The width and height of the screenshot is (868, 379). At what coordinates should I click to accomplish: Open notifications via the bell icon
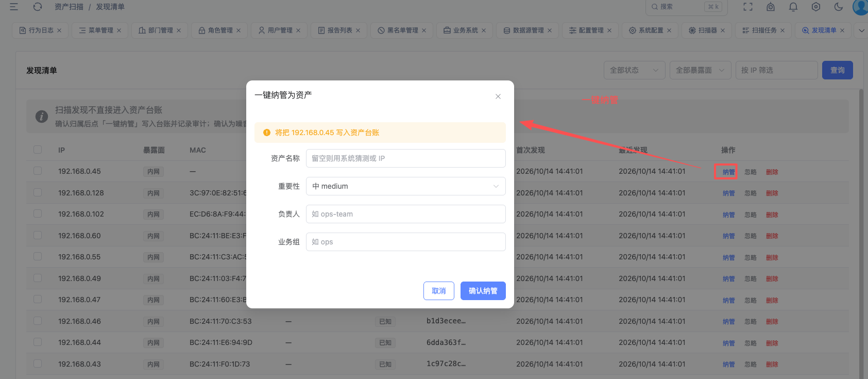(793, 7)
